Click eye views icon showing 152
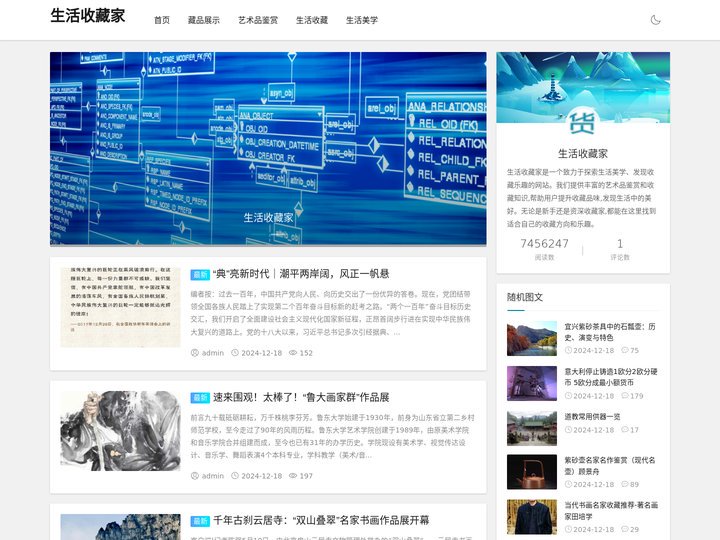This screenshot has height=540, width=720. (x=293, y=353)
